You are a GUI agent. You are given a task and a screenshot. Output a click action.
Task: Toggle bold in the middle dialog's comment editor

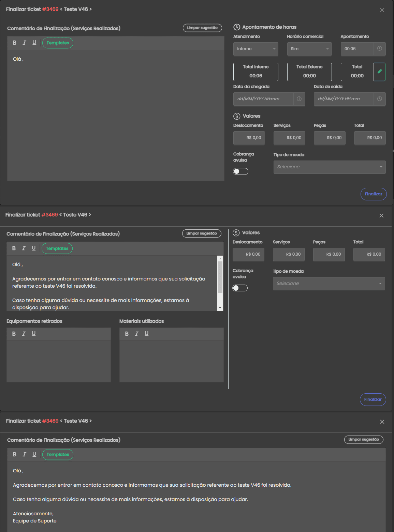click(x=14, y=248)
